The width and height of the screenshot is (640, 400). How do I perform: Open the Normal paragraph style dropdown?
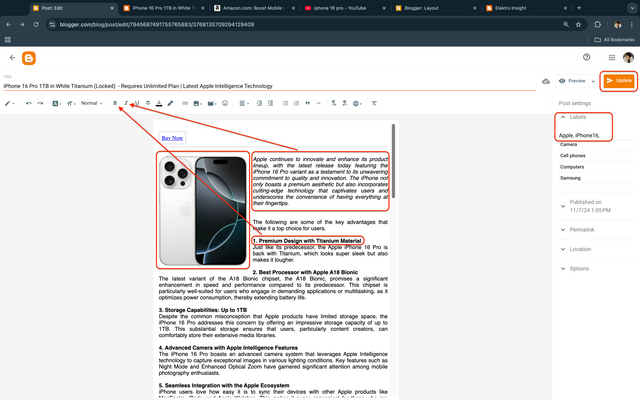click(x=91, y=103)
